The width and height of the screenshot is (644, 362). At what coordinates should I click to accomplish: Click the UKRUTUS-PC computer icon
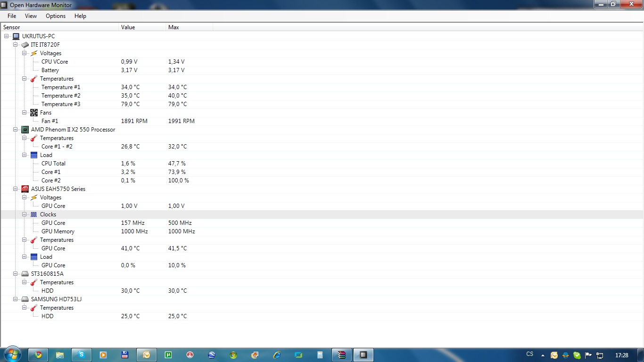pos(16,36)
